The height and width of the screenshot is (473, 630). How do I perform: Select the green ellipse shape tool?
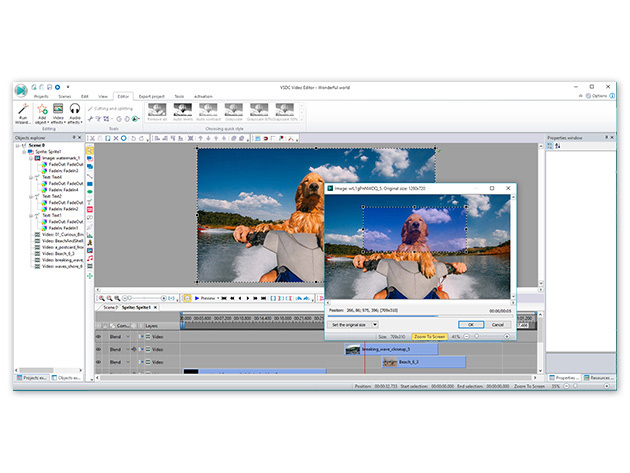90,192
